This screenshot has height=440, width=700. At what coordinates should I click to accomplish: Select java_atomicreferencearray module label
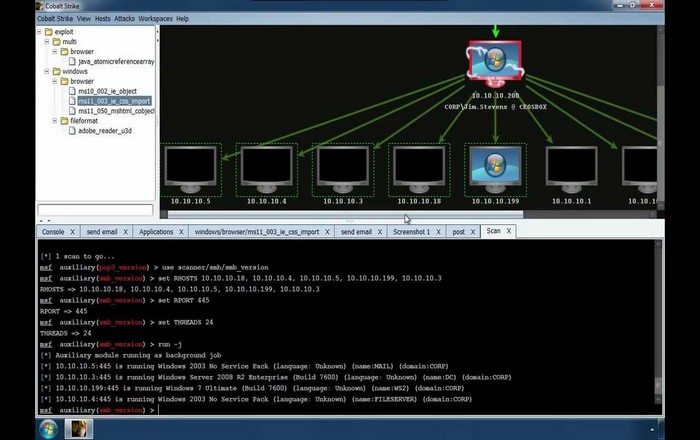116,62
